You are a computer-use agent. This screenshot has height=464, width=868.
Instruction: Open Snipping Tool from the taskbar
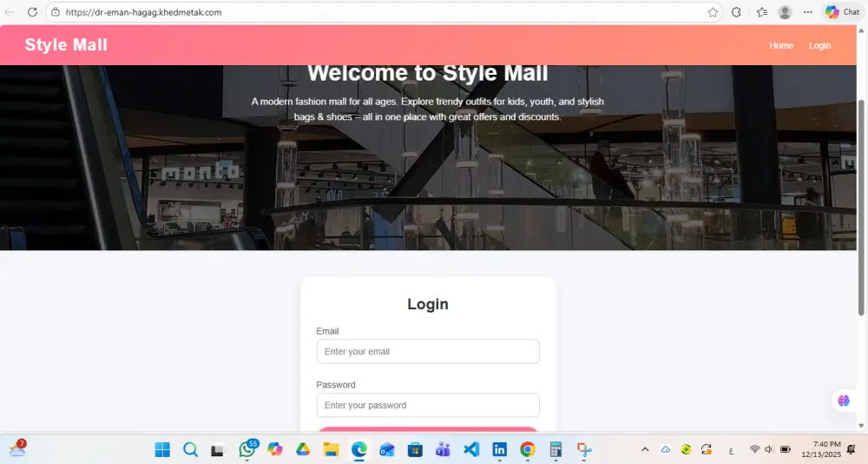click(x=584, y=449)
